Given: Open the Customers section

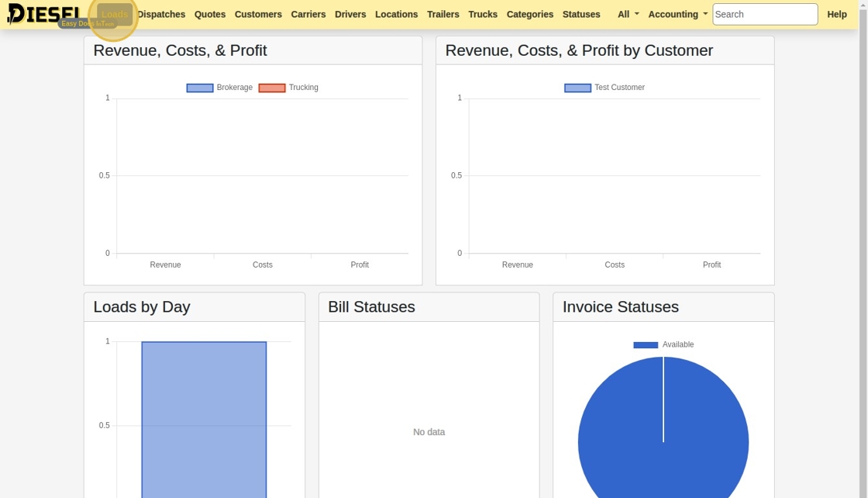Looking at the screenshot, I should point(258,15).
